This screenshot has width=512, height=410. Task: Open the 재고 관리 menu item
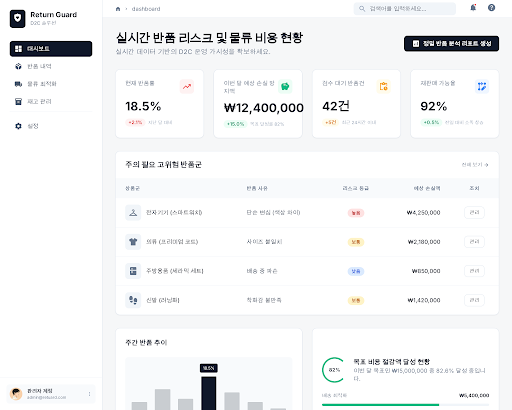[51, 101]
